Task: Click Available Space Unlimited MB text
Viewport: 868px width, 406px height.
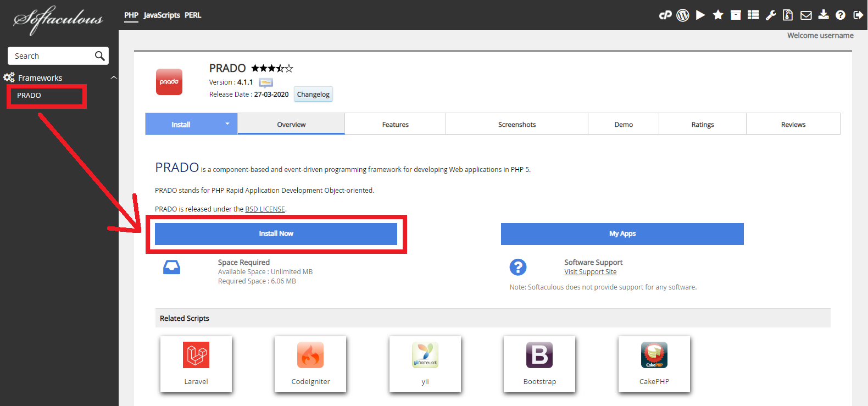Action: tap(265, 271)
